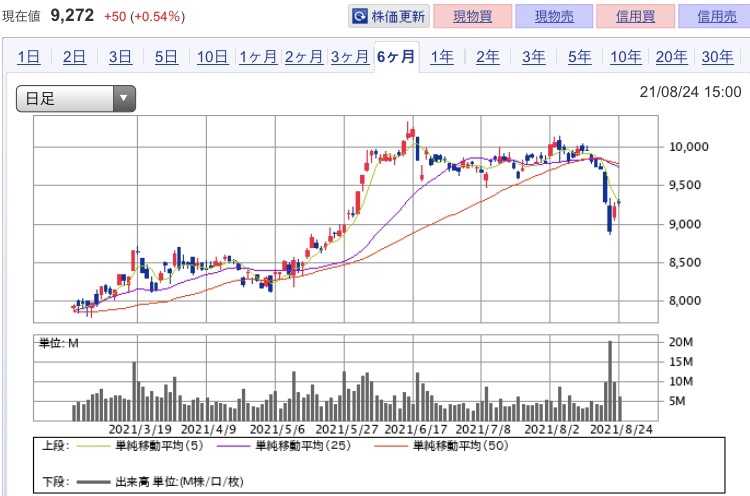This screenshot has width=750, height=496.
Task: Click the 2021/4/9 date label
Action: (209, 429)
